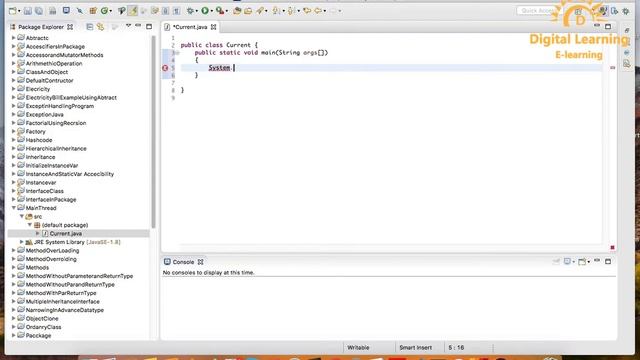Close the Current.java editor tab
Image resolution: width=640 pixels, height=360 pixels.
point(213,27)
